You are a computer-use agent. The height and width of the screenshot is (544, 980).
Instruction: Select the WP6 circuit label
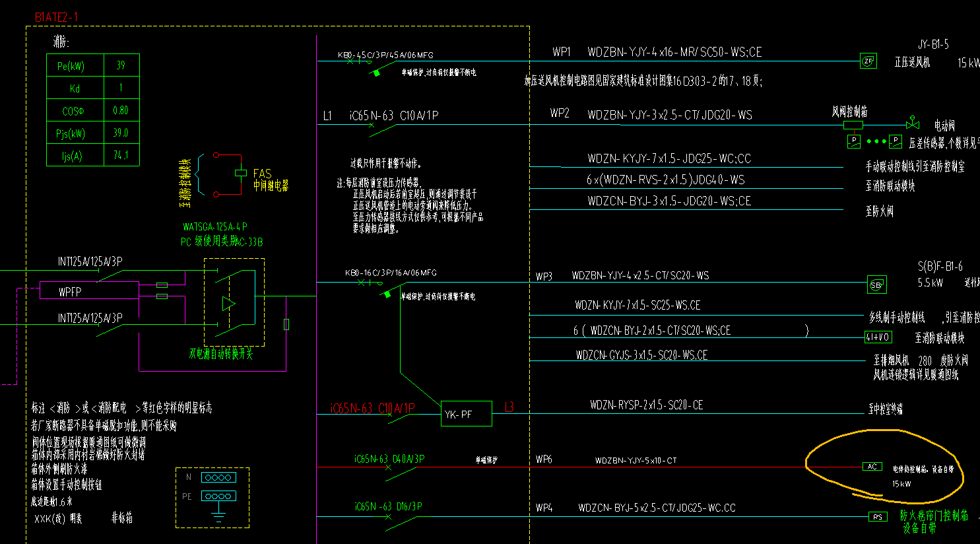[544, 459]
